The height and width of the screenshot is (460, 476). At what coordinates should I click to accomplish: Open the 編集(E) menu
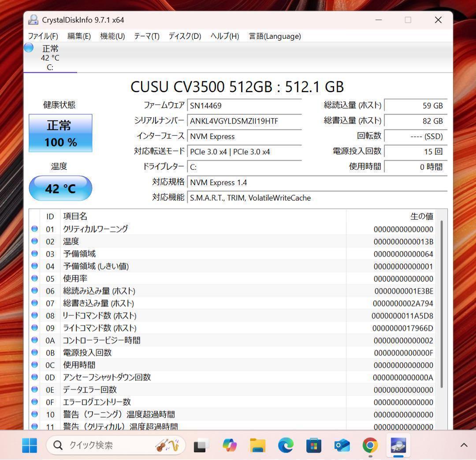click(x=79, y=36)
